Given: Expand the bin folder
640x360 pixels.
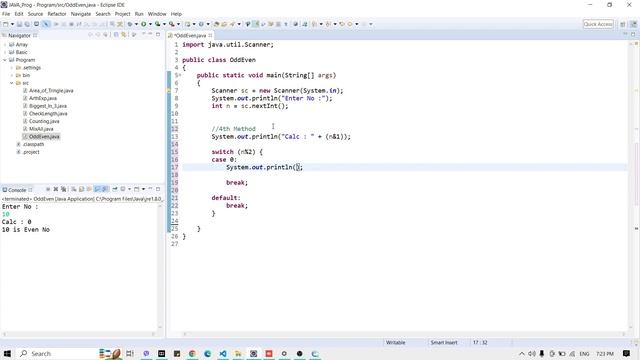Looking at the screenshot, I should pos(12,76).
